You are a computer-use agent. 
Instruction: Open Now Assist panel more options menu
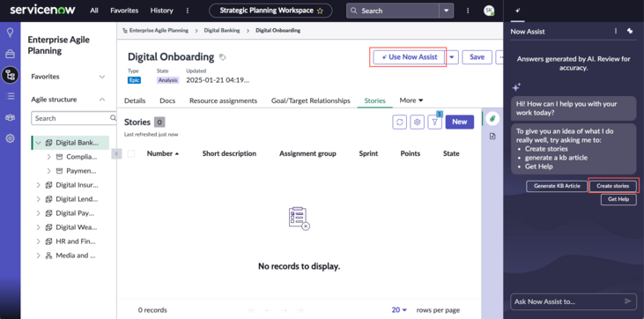tap(616, 31)
